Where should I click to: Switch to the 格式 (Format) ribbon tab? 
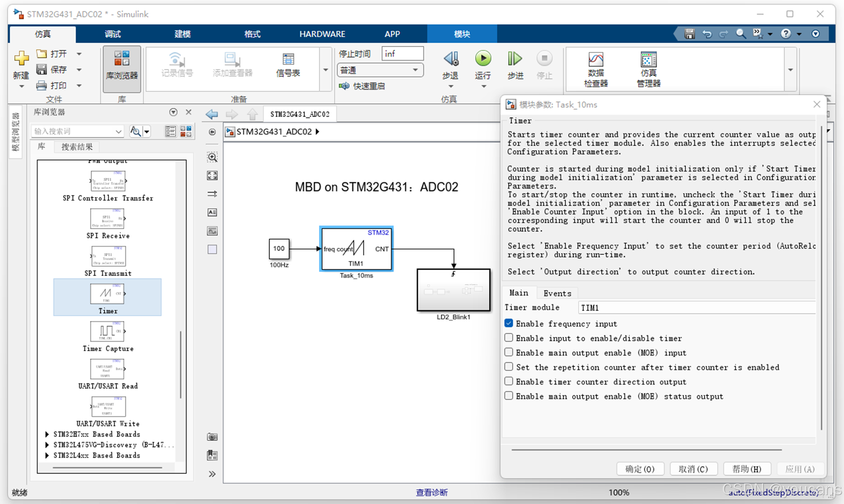(x=252, y=34)
